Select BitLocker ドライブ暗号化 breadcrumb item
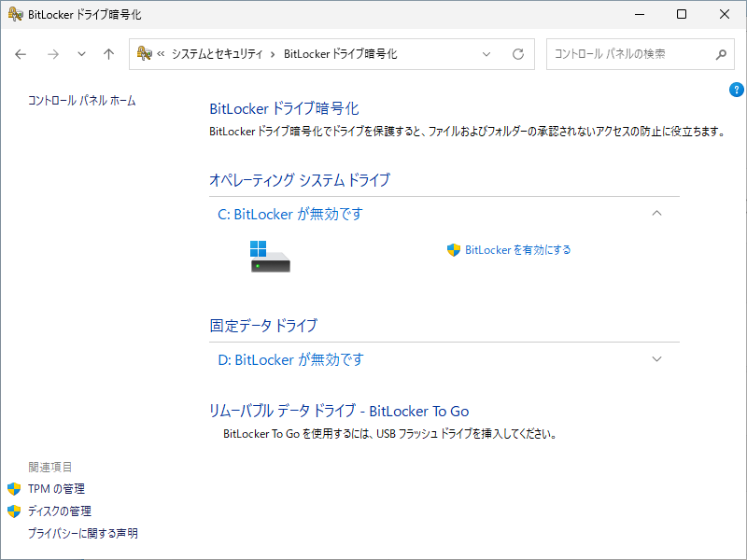 [340, 54]
